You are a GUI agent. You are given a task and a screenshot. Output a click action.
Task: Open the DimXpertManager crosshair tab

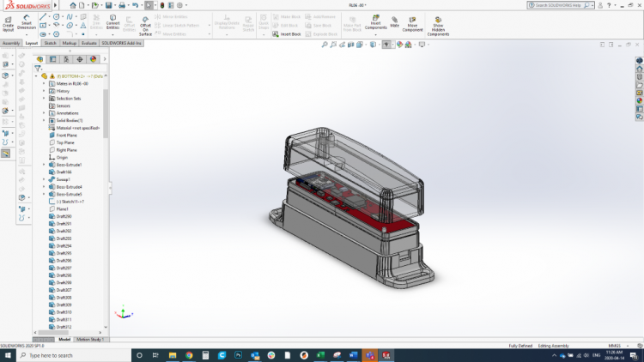[80, 59]
